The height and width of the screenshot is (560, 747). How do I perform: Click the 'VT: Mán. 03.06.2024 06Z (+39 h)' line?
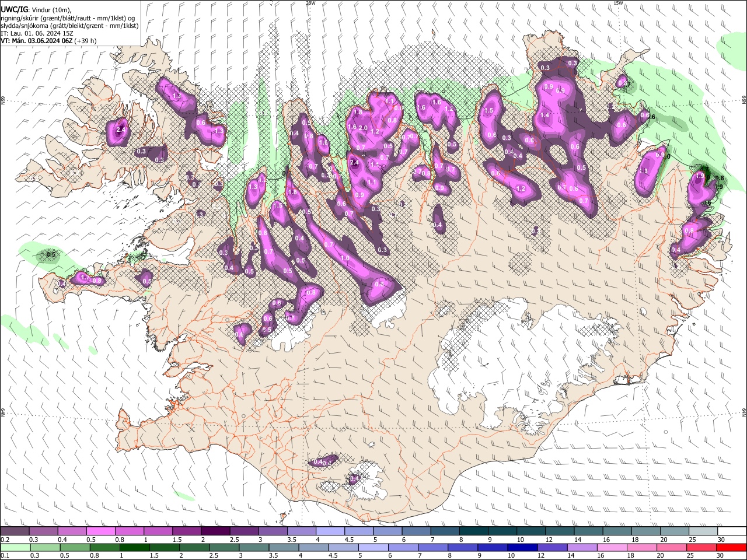[48, 41]
